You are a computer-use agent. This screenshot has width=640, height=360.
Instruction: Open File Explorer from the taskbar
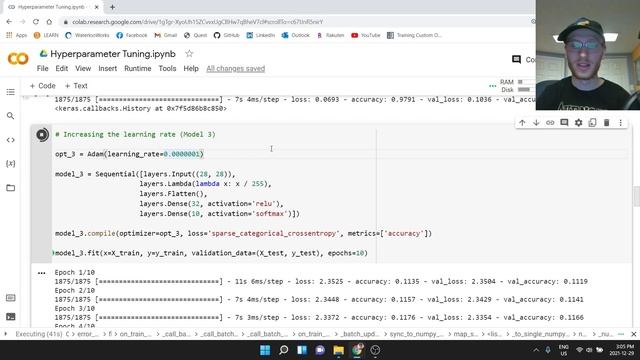(x=338, y=350)
